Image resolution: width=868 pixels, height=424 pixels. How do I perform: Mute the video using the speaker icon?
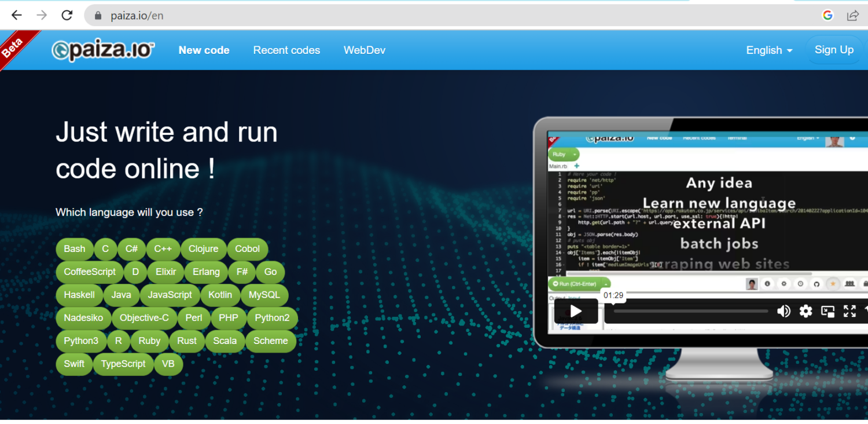[x=784, y=312]
